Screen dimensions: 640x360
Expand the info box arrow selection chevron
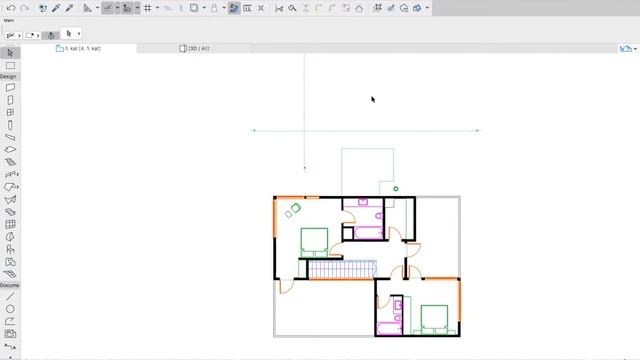coord(79,34)
